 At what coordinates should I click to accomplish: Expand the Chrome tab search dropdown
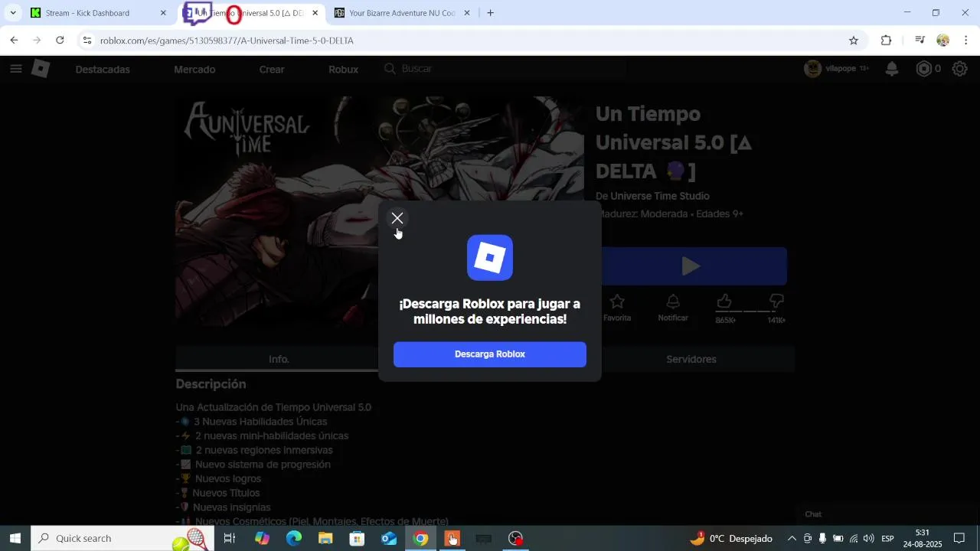[13, 13]
